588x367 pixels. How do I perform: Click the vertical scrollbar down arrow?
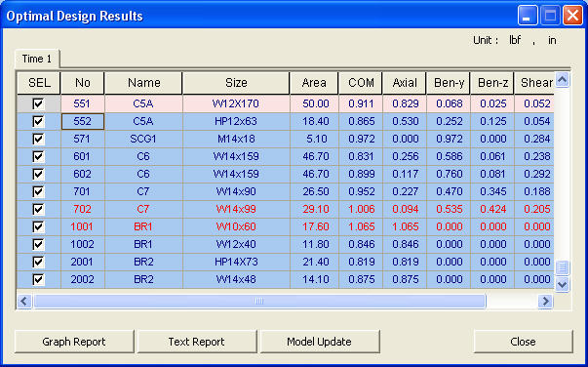point(562,284)
